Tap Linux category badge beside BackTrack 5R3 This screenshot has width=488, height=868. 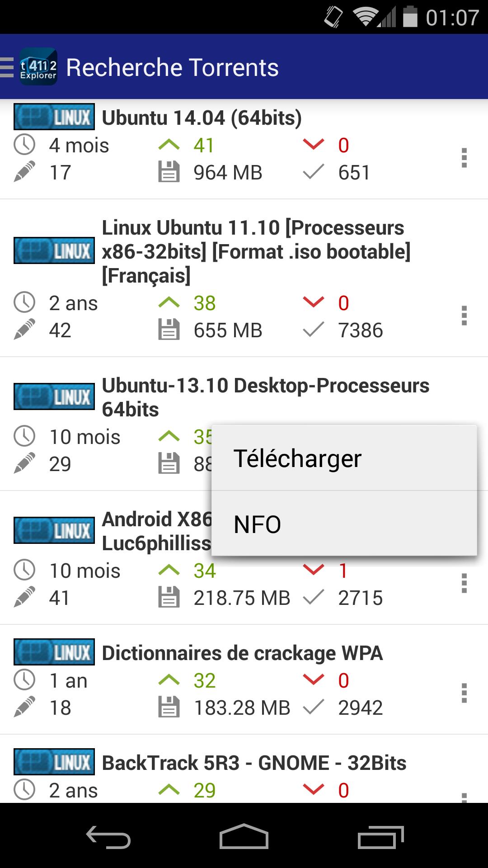54,762
